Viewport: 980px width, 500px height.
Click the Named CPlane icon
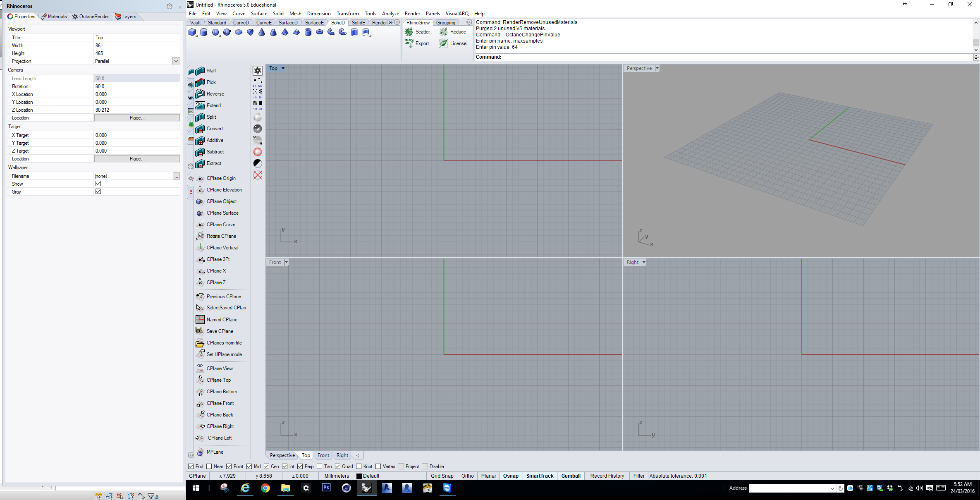[x=200, y=320]
